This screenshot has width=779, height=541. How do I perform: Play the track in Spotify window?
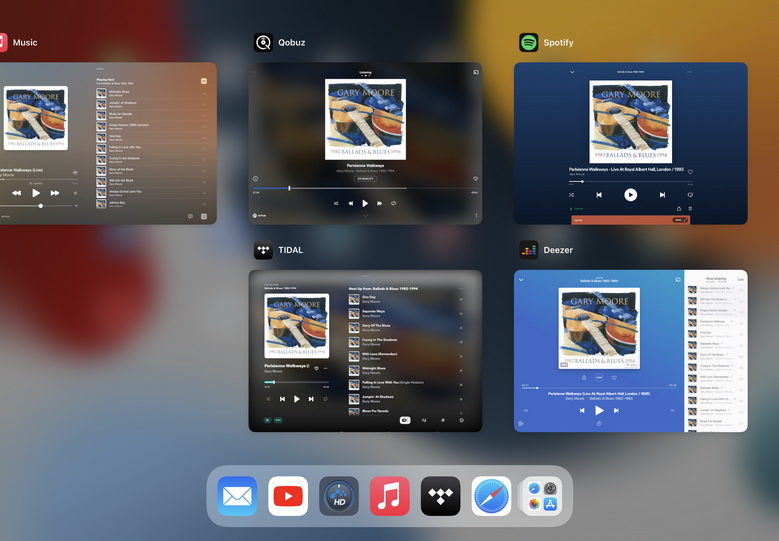tap(630, 195)
